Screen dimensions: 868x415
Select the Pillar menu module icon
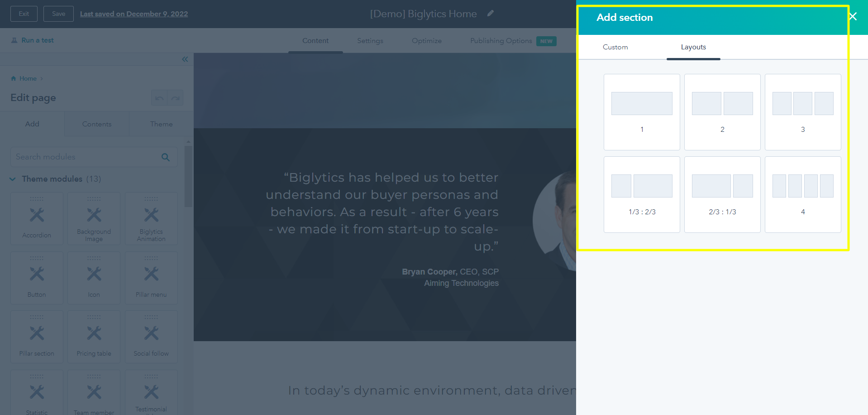pyautogui.click(x=151, y=274)
